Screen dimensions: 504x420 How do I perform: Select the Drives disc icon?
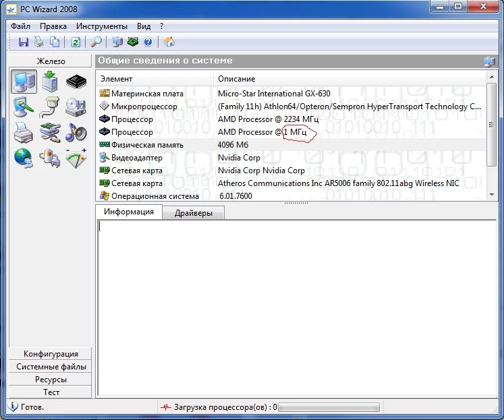pyautogui.click(x=76, y=107)
